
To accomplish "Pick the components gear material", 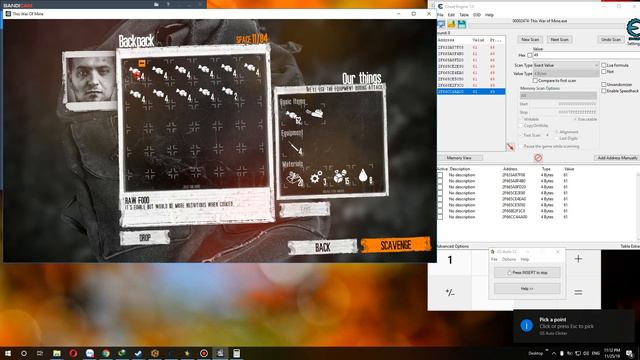I will tap(317, 178).
